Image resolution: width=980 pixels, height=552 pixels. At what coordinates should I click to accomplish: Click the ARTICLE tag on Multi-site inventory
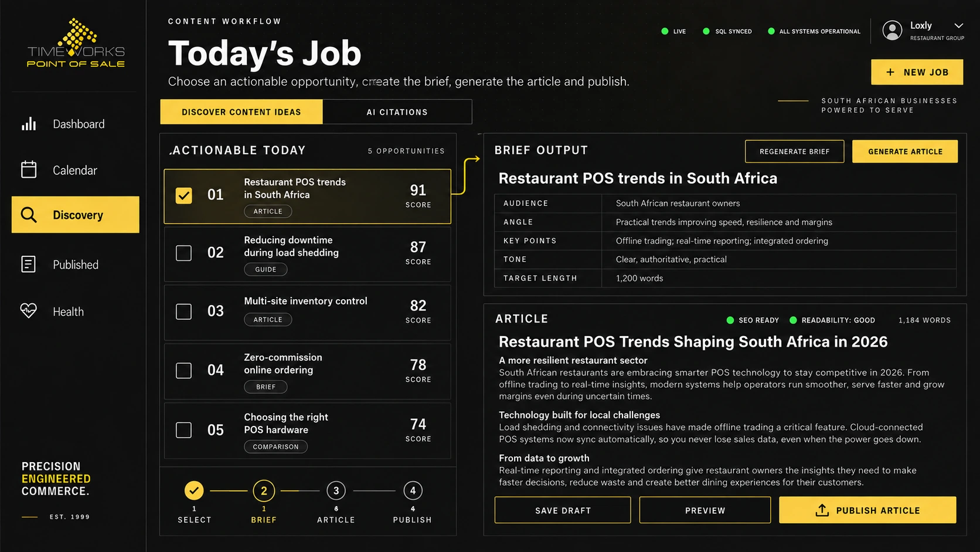point(268,320)
